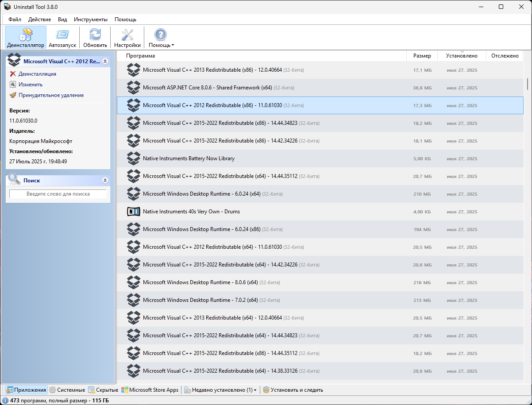
Task: Open the Инструменты menu
Action: coord(91,19)
